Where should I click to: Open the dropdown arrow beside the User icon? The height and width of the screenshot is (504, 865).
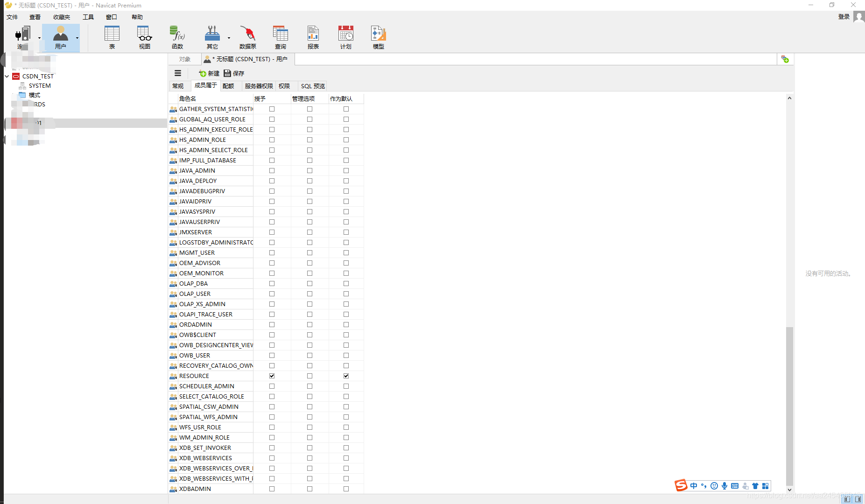tap(77, 38)
